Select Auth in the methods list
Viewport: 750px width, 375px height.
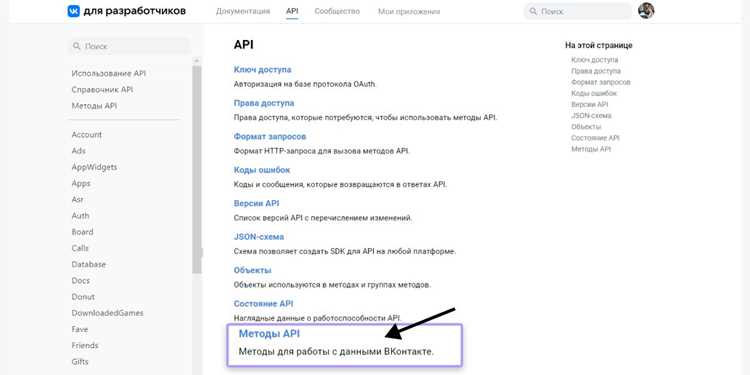tap(80, 216)
